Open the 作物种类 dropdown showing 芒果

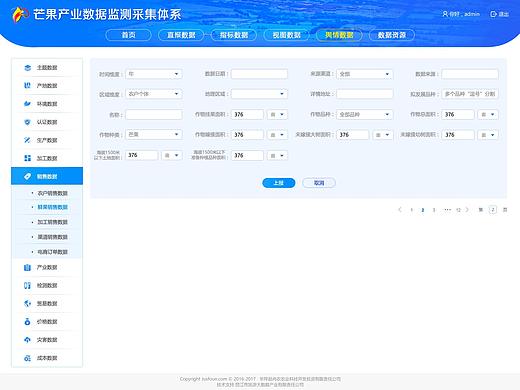154,134
